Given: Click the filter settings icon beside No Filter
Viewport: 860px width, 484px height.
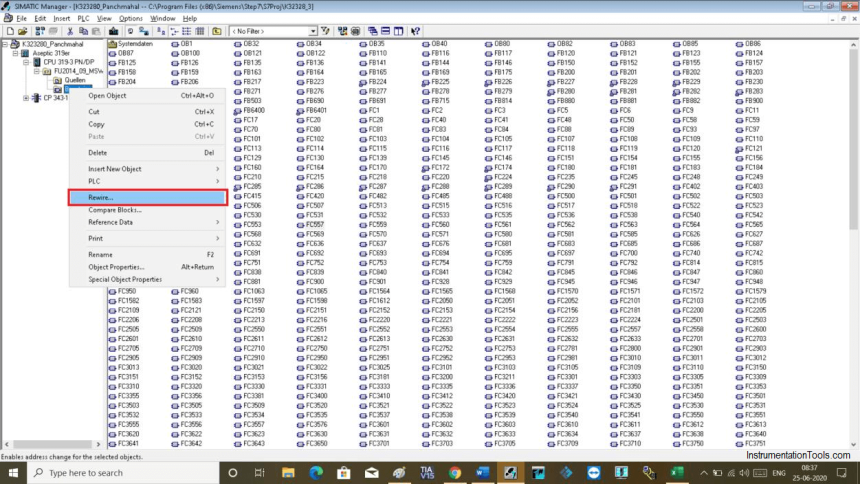Looking at the screenshot, I should pos(325,31).
